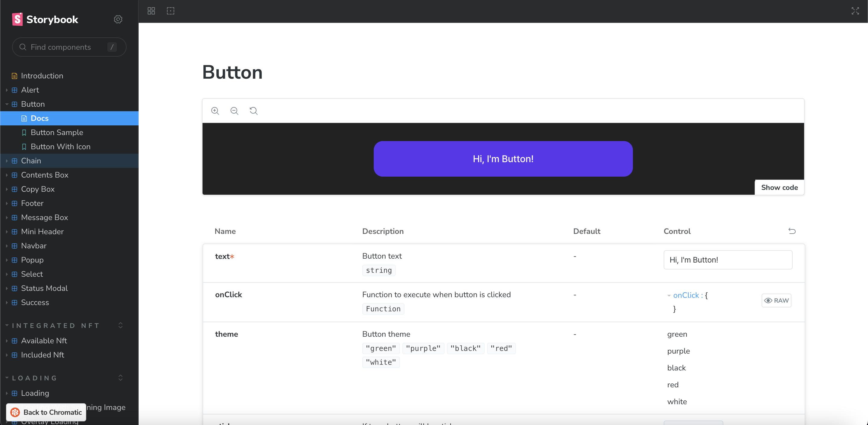Reset the preview zoom level

253,111
